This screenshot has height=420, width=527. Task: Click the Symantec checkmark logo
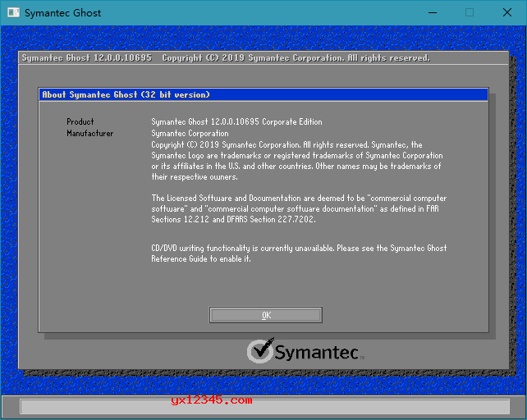tap(261, 351)
